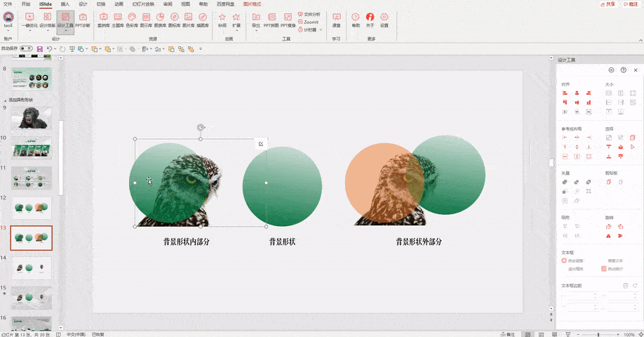Open the 图标库 icon library
This screenshot has height=337, width=644.
[x=174, y=20]
